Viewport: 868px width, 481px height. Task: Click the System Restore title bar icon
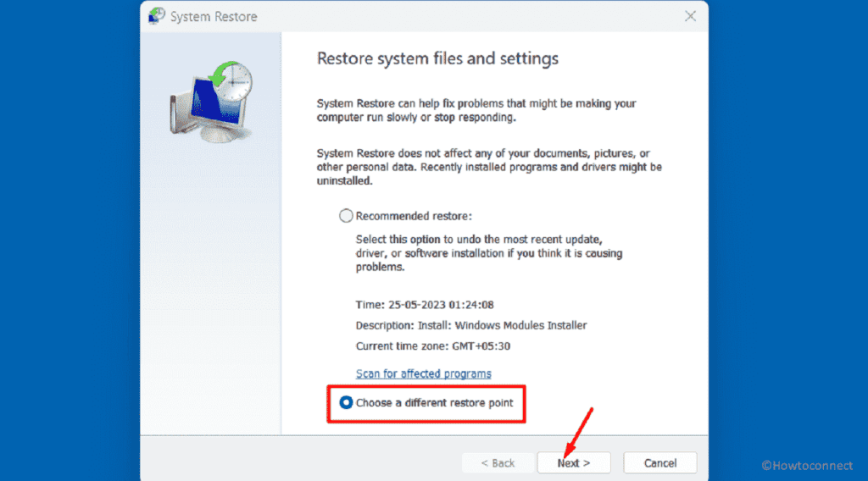(157, 15)
